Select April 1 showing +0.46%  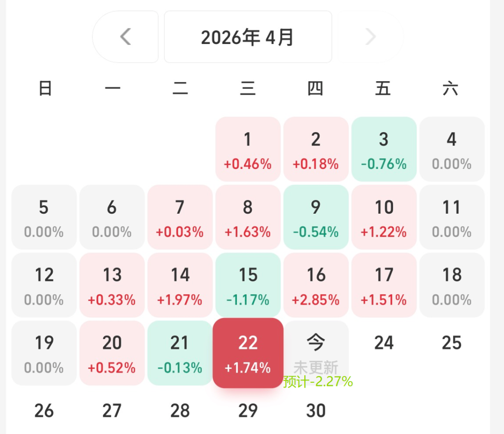point(248,149)
